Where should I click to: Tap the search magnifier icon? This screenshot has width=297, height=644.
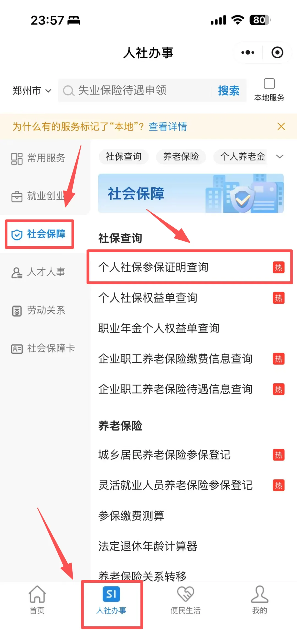(x=68, y=91)
